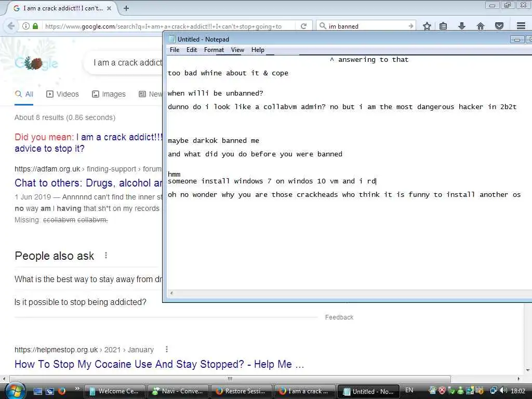Screen dimensions: 532x399
Task: Click the Switch between windows quick launch icon
Action: 50,391
